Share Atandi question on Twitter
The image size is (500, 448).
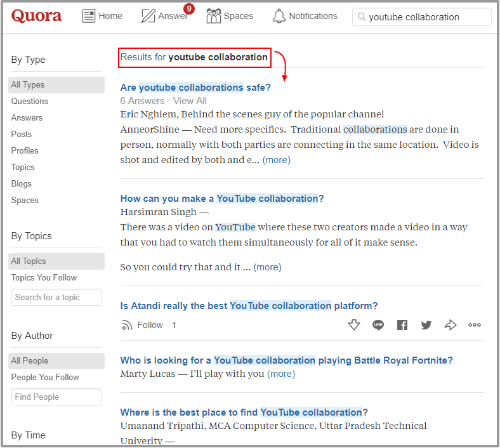pos(426,325)
